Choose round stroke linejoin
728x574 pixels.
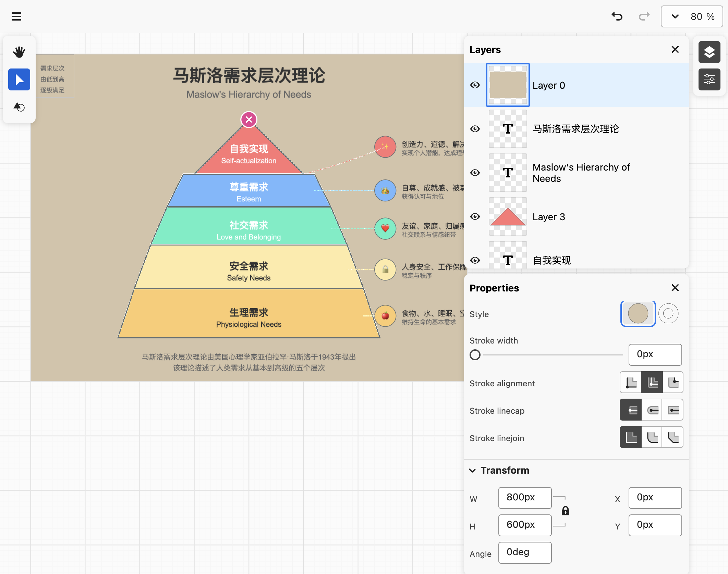[x=652, y=437]
